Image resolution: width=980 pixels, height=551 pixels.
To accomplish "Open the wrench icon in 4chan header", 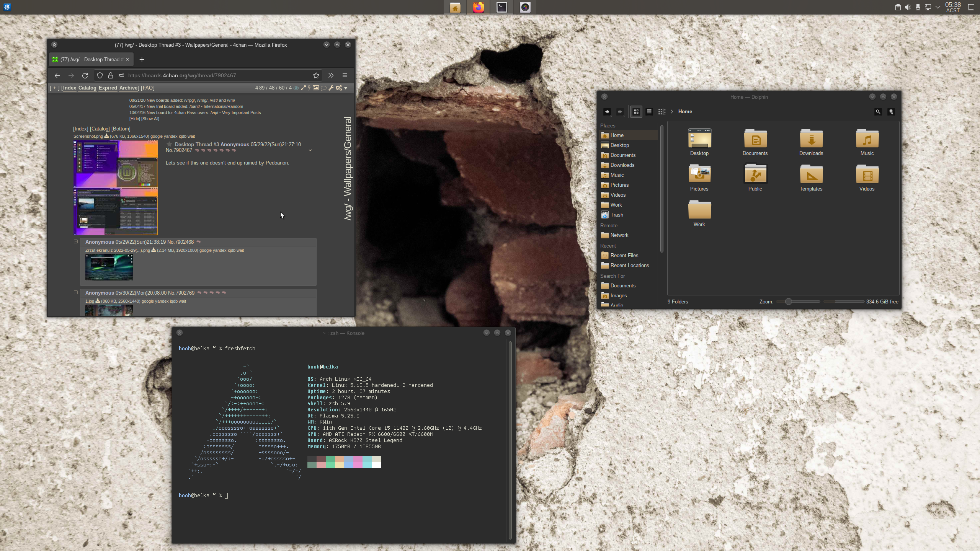I will pos(331,88).
